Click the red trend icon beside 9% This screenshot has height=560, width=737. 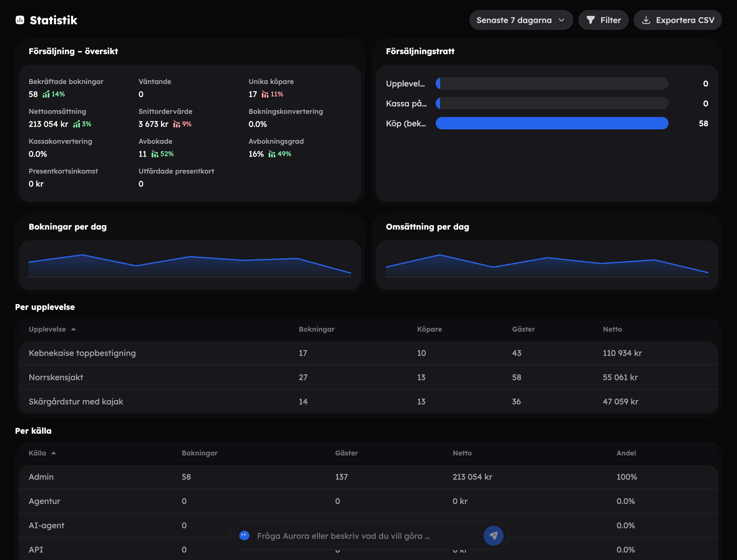176,124
